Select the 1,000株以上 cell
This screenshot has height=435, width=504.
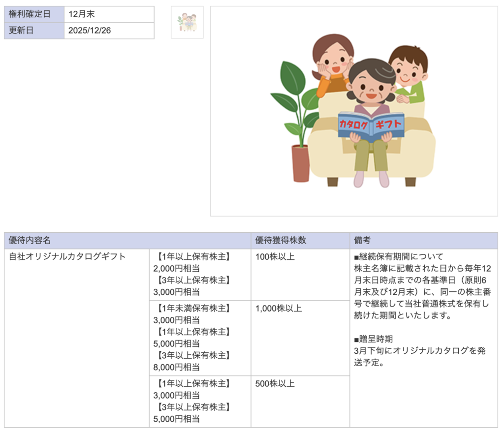tap(279, 309)
